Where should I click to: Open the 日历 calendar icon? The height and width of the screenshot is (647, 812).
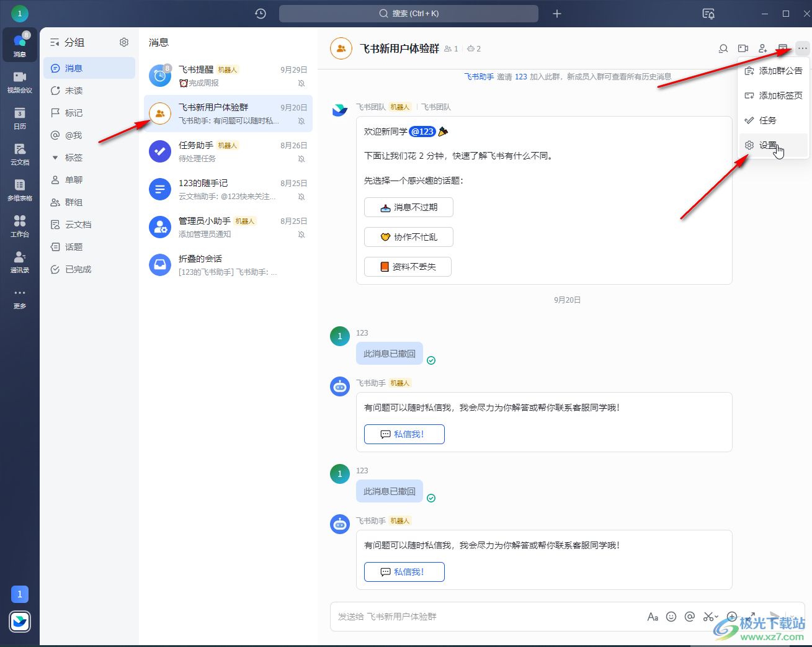tap(20, 118)
